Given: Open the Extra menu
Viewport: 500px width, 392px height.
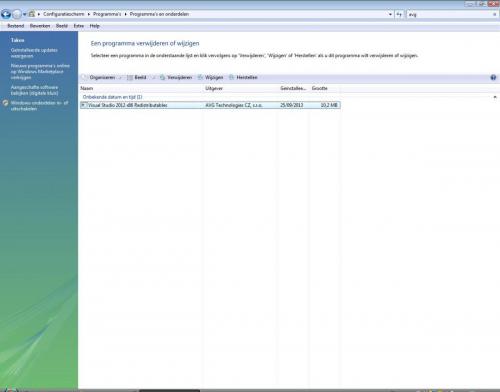Looking at the screenshot, I should [79, 26].
